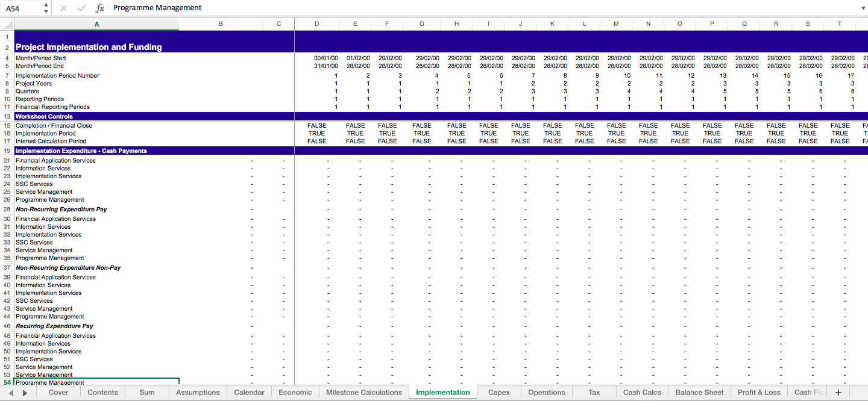Open the Balance Sheet tab
This screenshot has height=401, width=868.
tap(699, 393)
